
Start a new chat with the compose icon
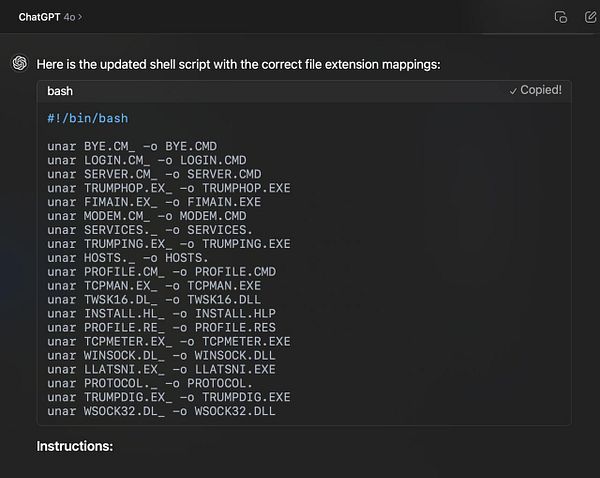point(590,17)
